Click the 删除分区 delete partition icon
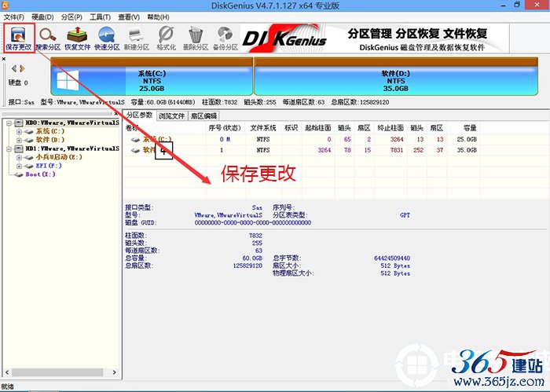 (196, 38)
